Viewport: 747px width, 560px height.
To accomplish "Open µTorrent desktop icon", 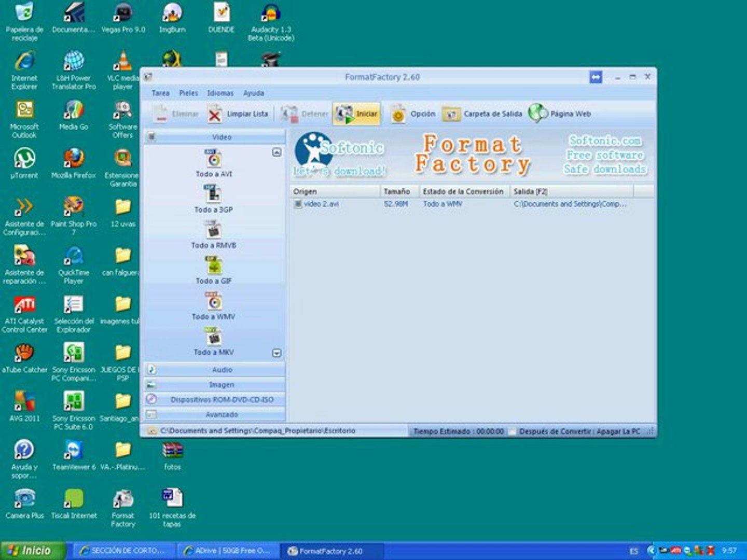I will [x=24, y=163].
